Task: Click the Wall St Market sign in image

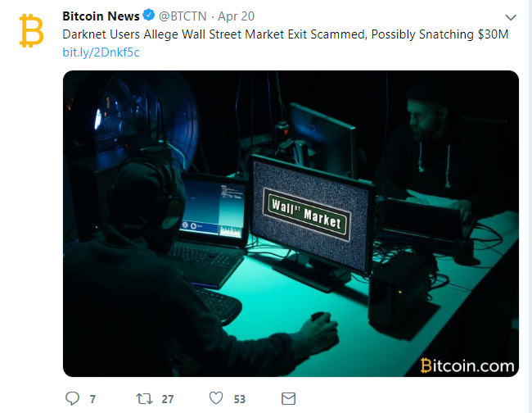Action: [x=307, y=215]
